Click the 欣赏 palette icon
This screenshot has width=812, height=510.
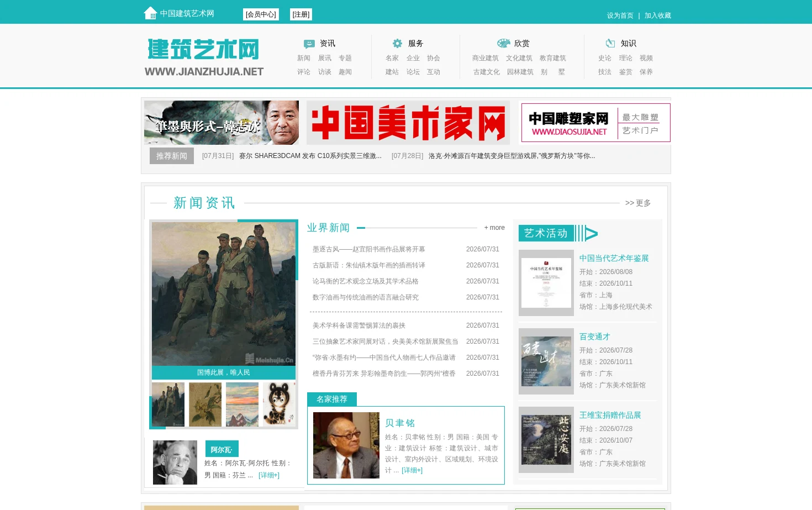(504, 43)
